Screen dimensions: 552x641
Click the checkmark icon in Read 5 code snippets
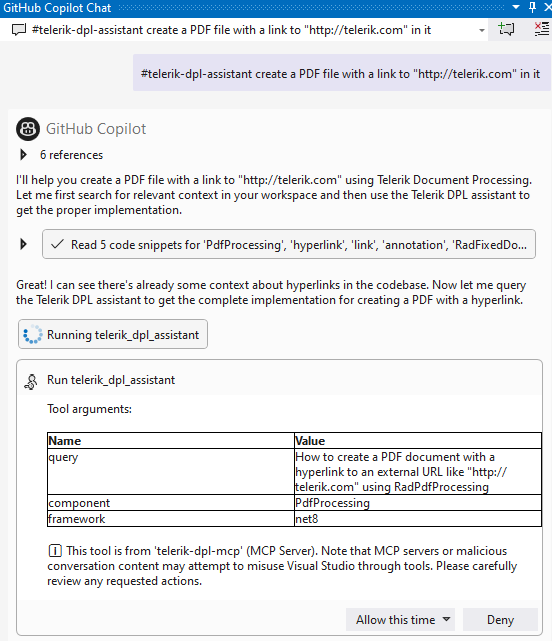pyautogui.click(x=57, y=244)
